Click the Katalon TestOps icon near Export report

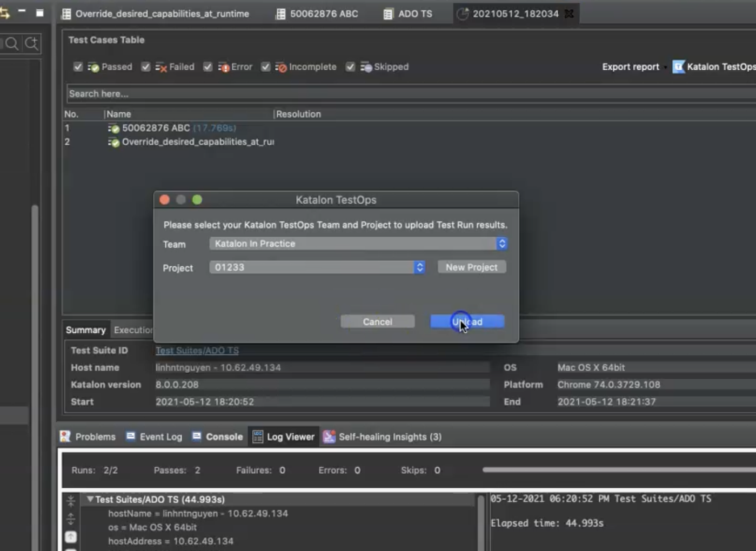[x=678, y=66]
